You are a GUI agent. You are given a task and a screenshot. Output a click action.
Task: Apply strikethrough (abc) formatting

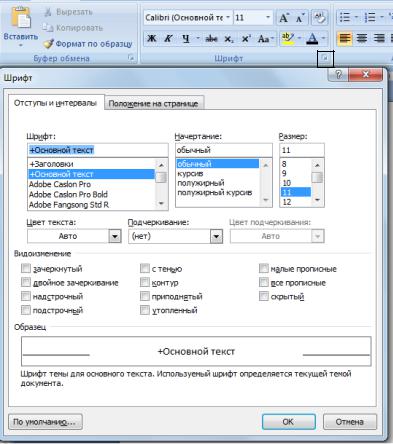point(211,39)
